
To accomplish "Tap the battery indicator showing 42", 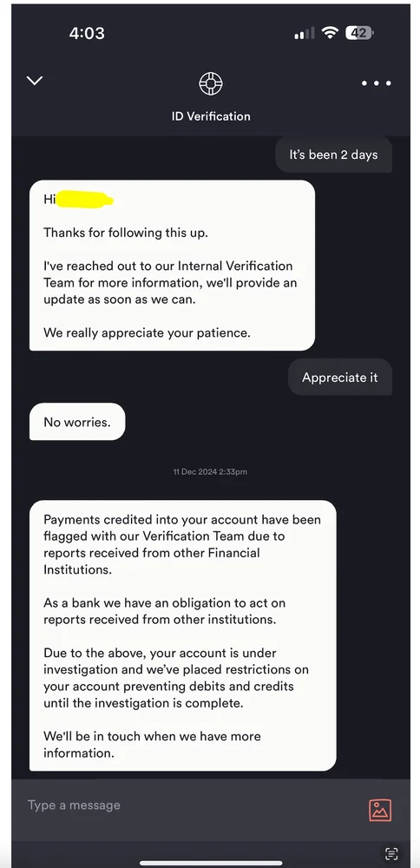I will point(359,33).
